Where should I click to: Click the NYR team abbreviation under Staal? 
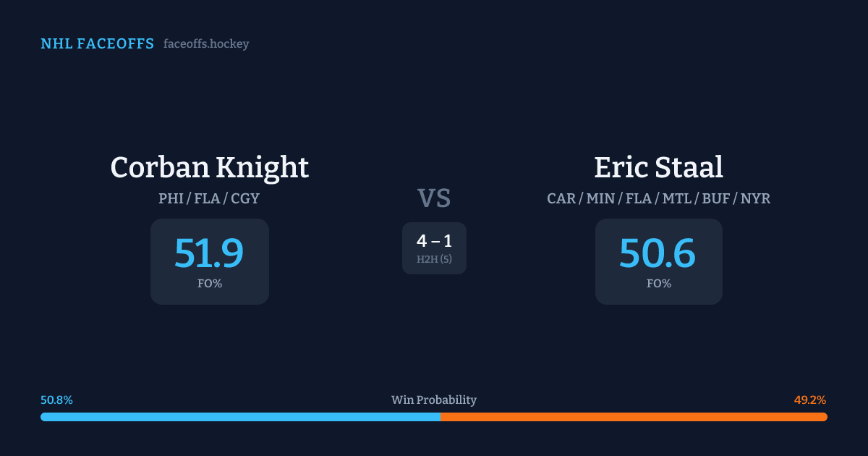coord(755,198)
